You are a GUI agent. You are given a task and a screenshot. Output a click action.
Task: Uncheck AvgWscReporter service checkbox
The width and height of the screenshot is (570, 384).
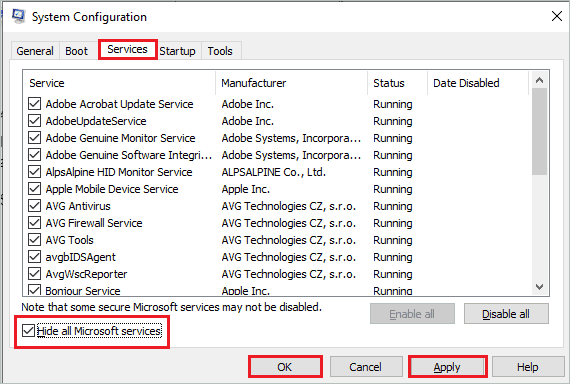coord(35,273)
